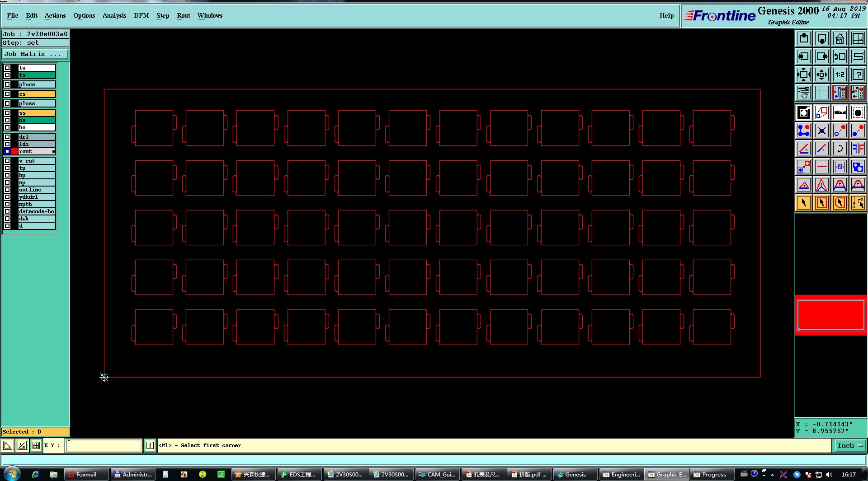Toggle checkbox for the 'outline' layer
Viewport: 868px width, 481px height.
point(7,190)
